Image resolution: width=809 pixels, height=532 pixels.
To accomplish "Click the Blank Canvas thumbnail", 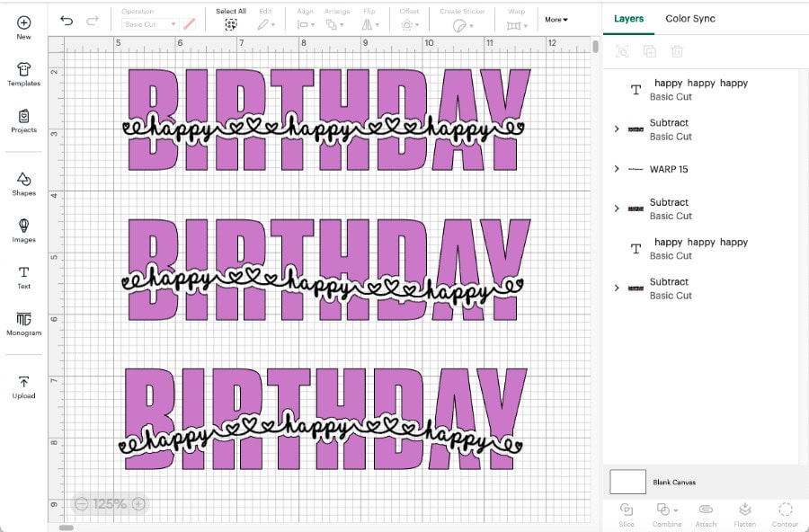I will tap(627, 482).
